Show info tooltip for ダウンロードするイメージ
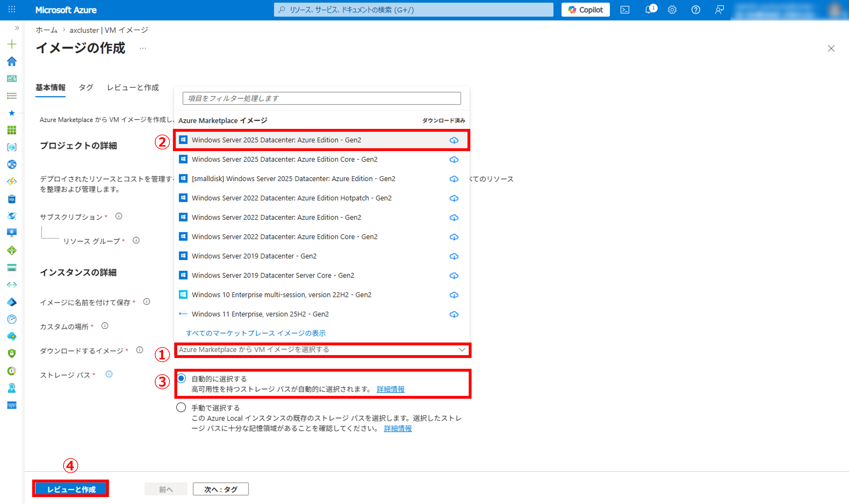This screenshot has width=849, height=504. point(140,350)
